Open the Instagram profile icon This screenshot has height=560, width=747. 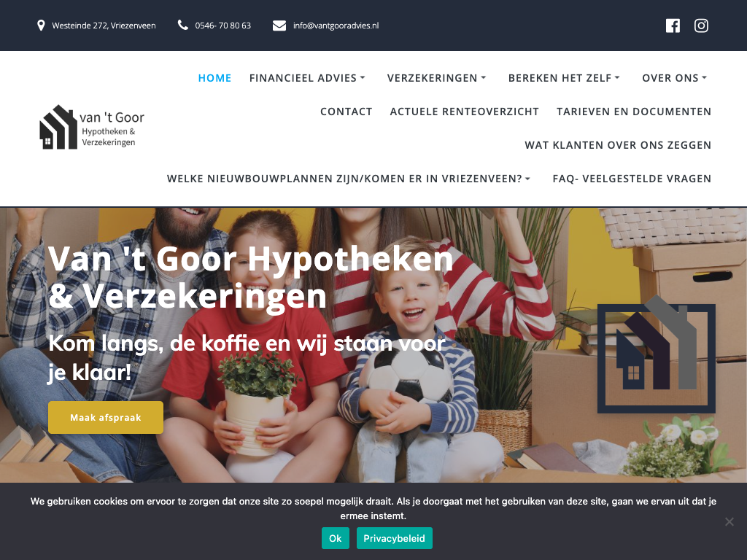701,26
